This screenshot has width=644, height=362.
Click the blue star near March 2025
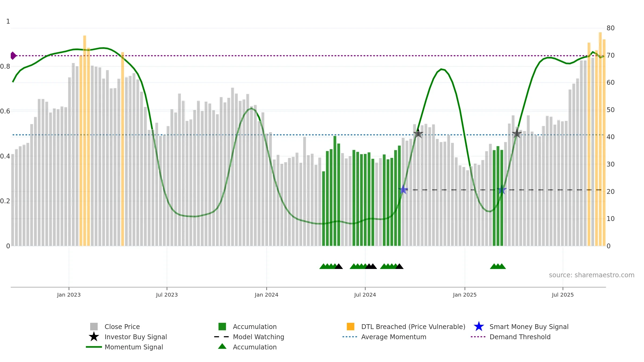coord(502,190)
